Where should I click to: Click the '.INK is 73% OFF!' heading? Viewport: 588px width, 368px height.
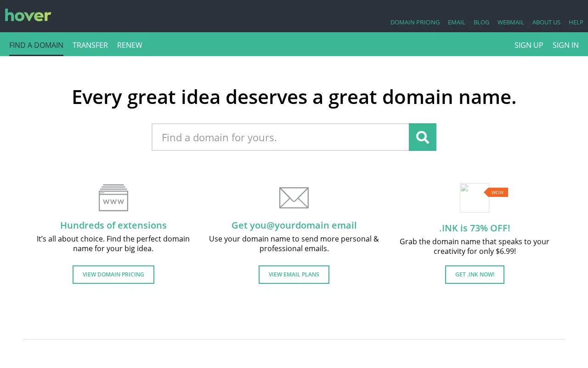475,228
